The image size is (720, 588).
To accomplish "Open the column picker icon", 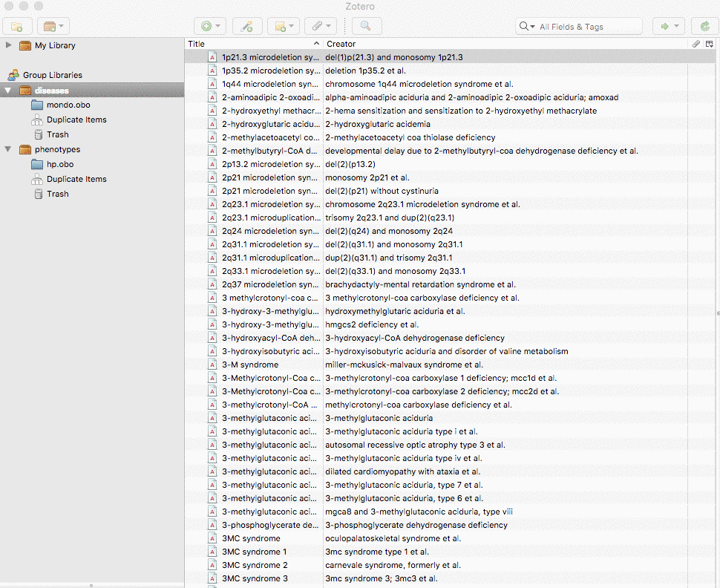I will [x=710, y=44].
